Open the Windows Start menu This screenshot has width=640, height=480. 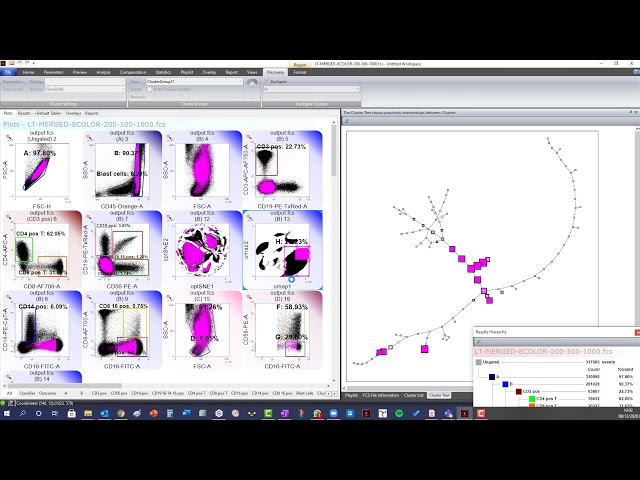coord(7,413)
